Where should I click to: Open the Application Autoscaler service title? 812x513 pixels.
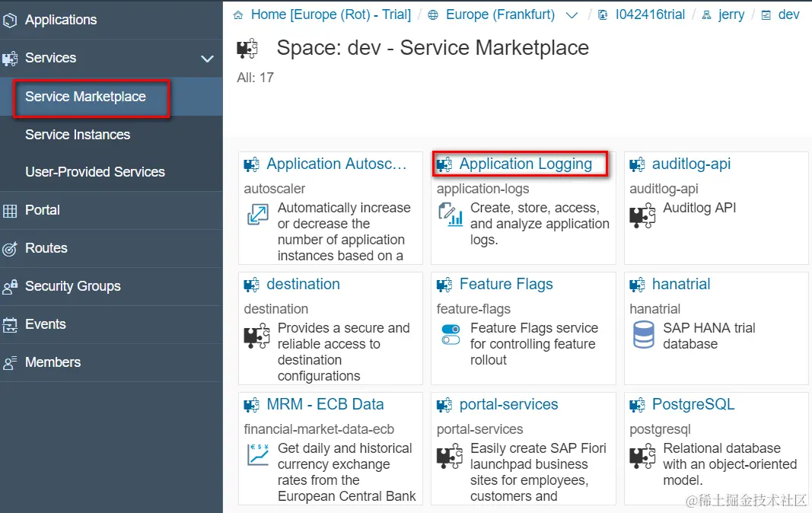click(x=336, y=164)
